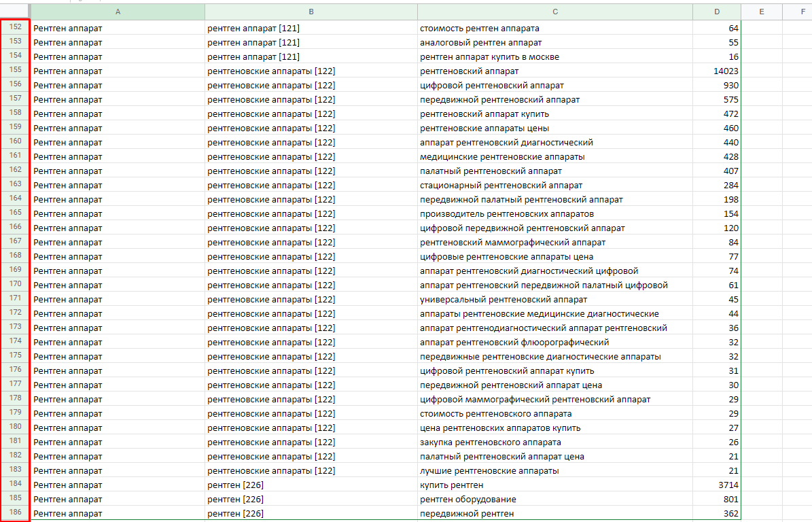The width and height of the screenshot is (812, 522).
Task: Click cell 'рентгеновский аппарат купить'
Action: pos(554,114)
